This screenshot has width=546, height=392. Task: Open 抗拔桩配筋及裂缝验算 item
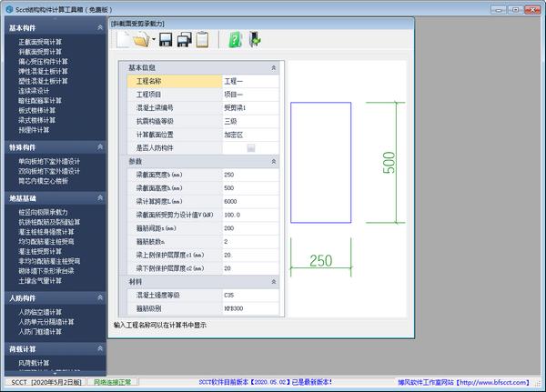pyautogui.click(x=49, y=222)
